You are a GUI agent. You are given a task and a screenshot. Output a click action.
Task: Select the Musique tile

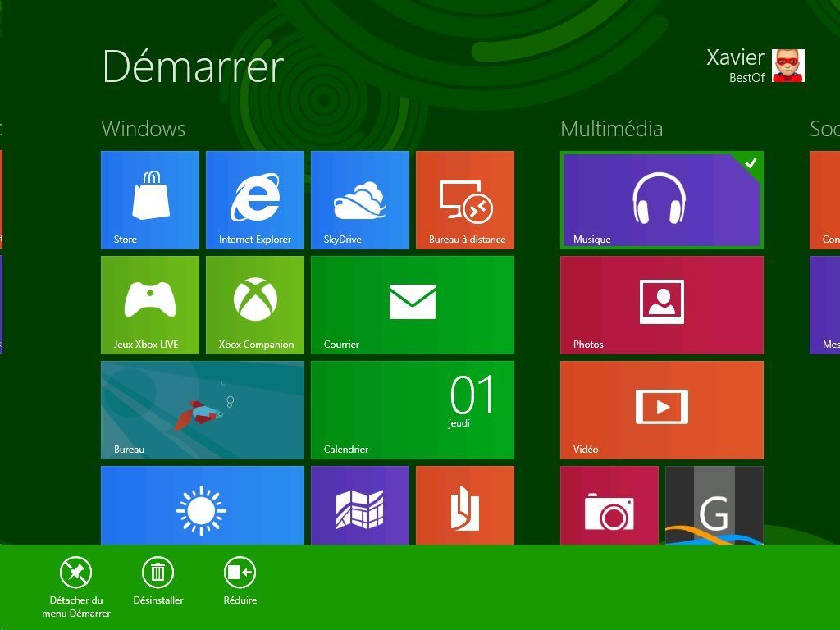click(662, 200)
